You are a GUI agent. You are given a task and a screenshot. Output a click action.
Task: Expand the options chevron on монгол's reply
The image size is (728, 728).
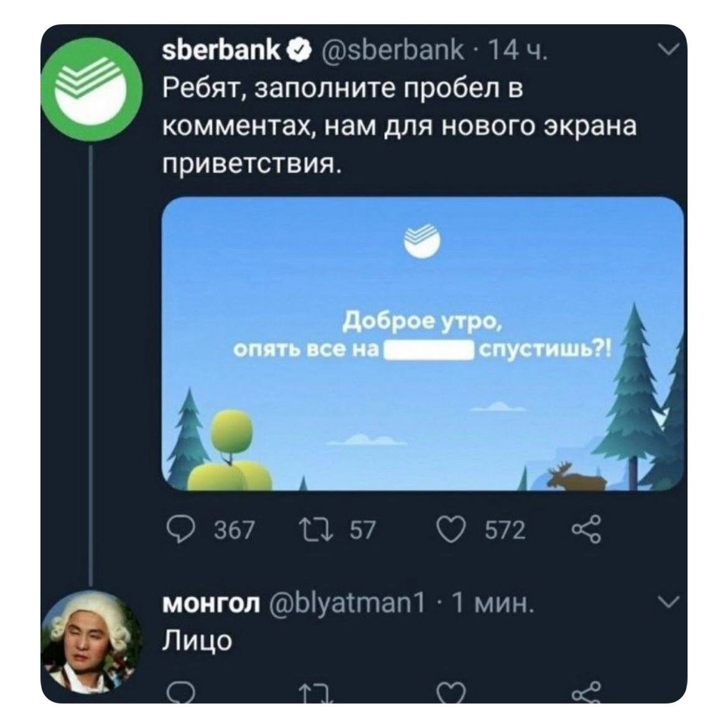(x=669, y=601)
